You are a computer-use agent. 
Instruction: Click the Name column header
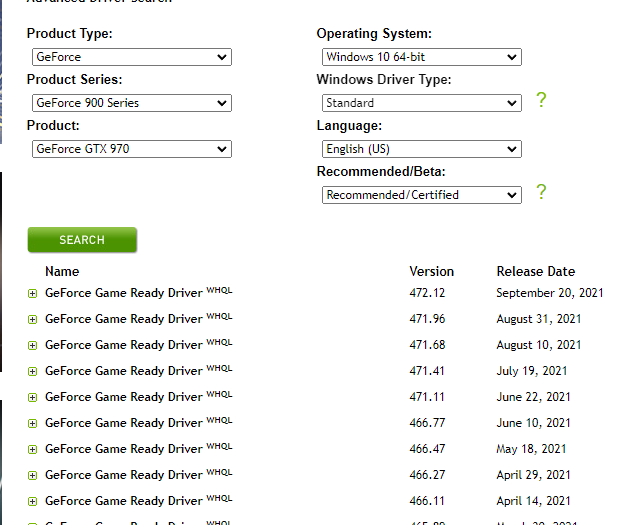(x=62, y=272)
